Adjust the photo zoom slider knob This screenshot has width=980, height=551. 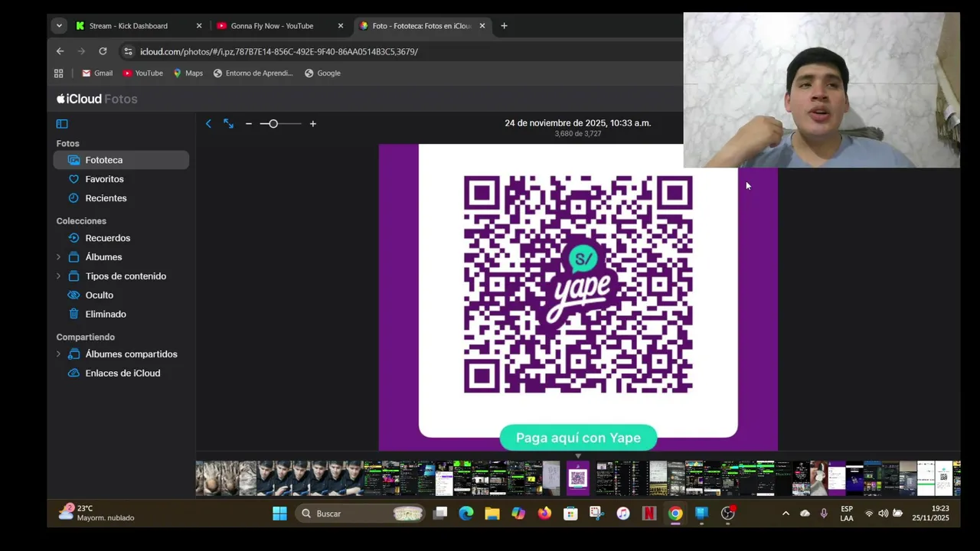(273, 124)
